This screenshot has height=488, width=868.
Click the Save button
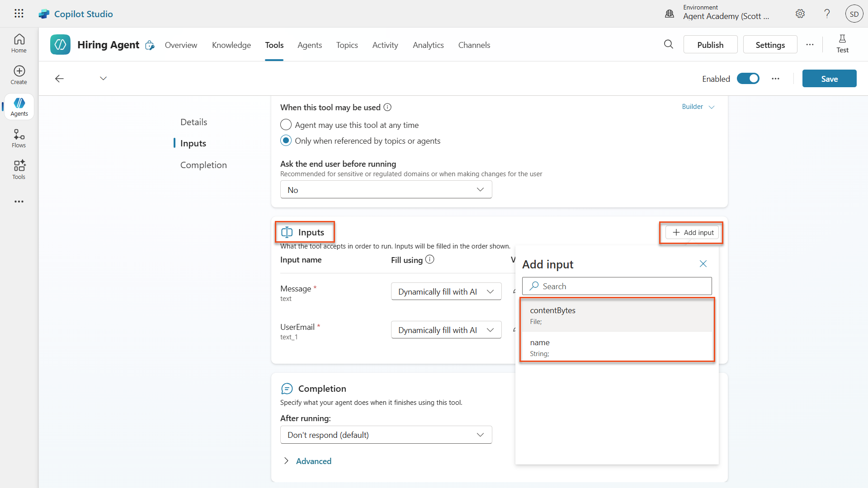coord(829,79)
